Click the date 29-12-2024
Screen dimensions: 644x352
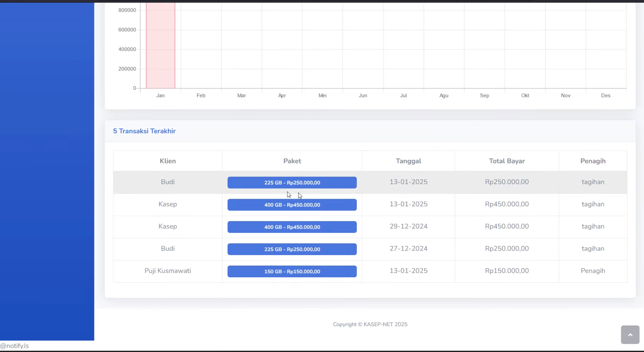(408, 226)
